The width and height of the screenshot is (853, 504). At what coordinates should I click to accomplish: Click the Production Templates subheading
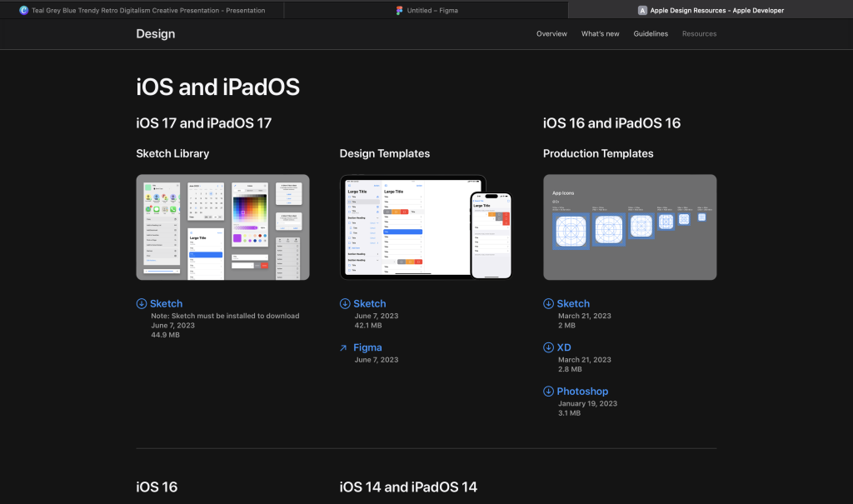pos(598,153)
